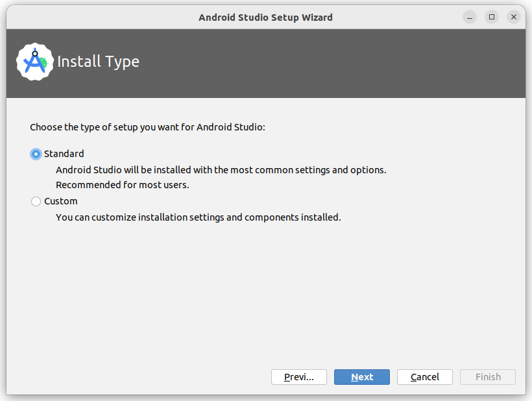Viewport: 532px width, 401px height.
Task: Click the Android Studio logo icon
Action: (x=34, y=62)
